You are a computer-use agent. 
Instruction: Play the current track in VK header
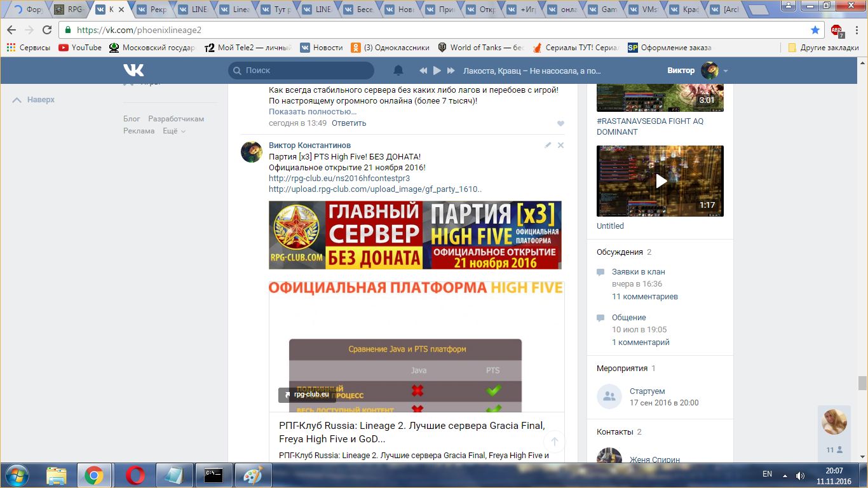pos(437,71)
